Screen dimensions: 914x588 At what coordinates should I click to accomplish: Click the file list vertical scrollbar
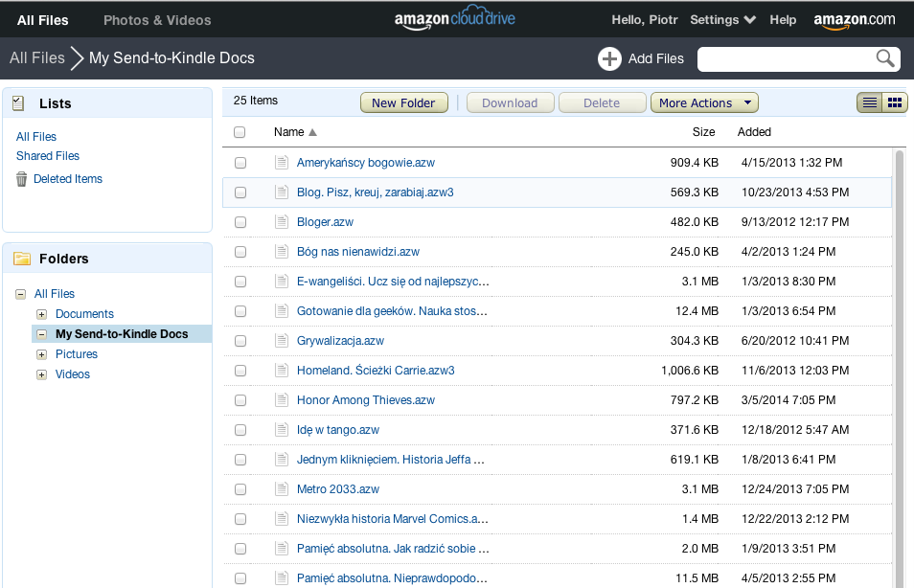point(900,369)
